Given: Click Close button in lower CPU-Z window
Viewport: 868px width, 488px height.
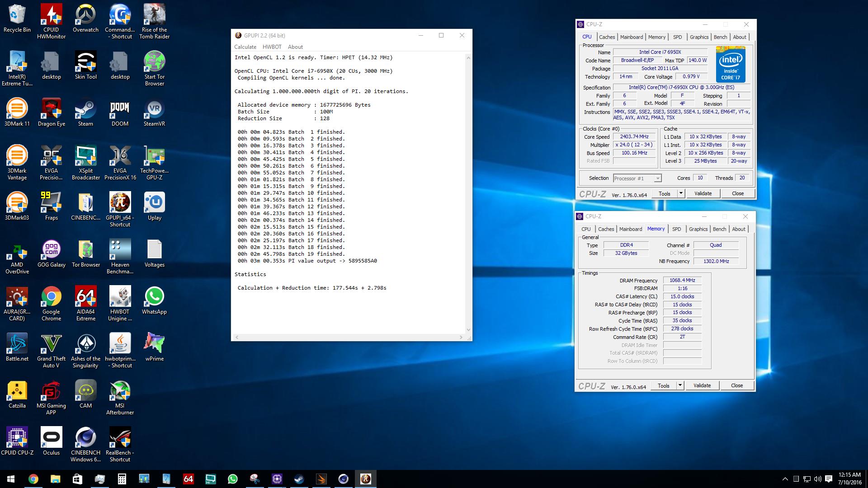Looking at the screenshot, I should (x=737, y=385).
